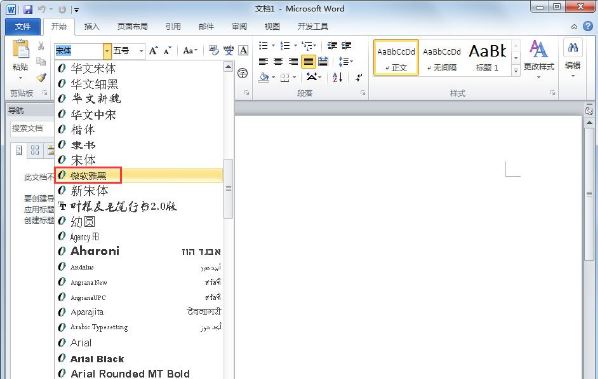Image resolution: width=598 pixels, height=379 pixels.
Task: Switch to the 开发工具 (Developer) tab
Action: tap(313, 27)
